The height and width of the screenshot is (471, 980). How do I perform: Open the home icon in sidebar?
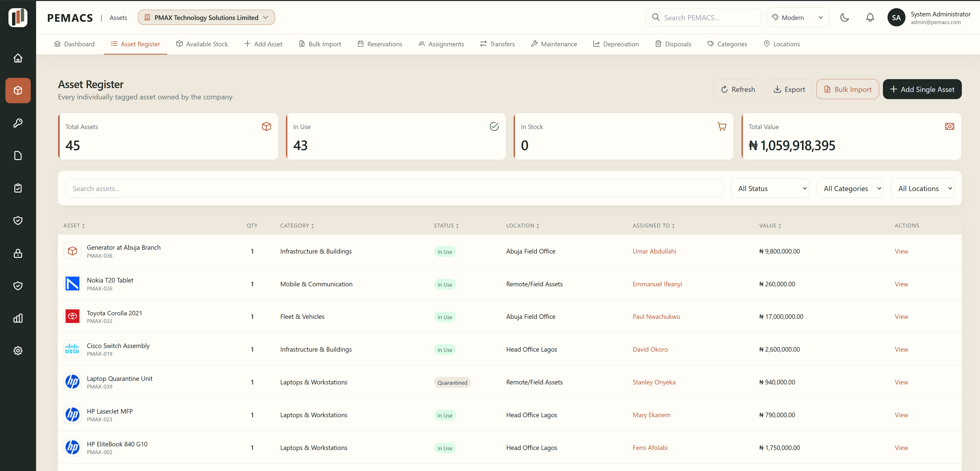pyautogui.click(x=18, y=58)
